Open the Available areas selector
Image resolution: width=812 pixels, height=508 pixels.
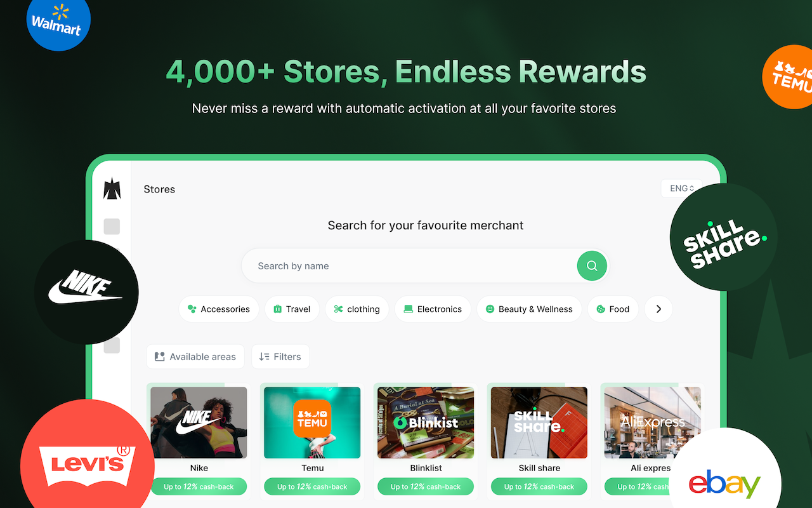[x=195, y=357]
